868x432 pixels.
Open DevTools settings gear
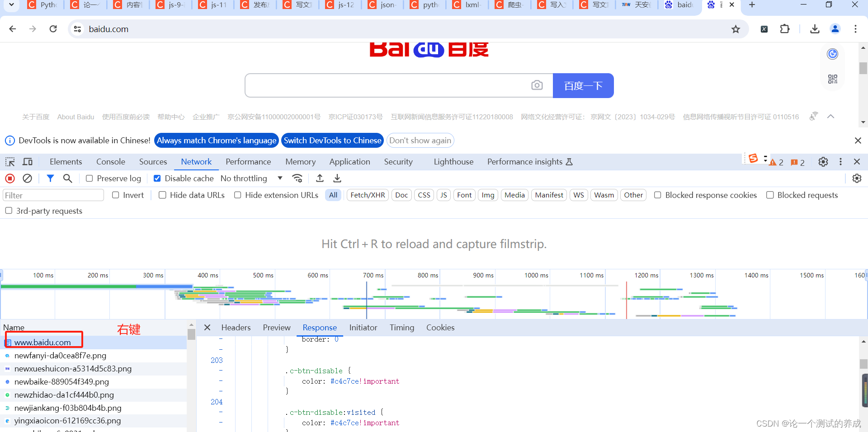[823, 162]
